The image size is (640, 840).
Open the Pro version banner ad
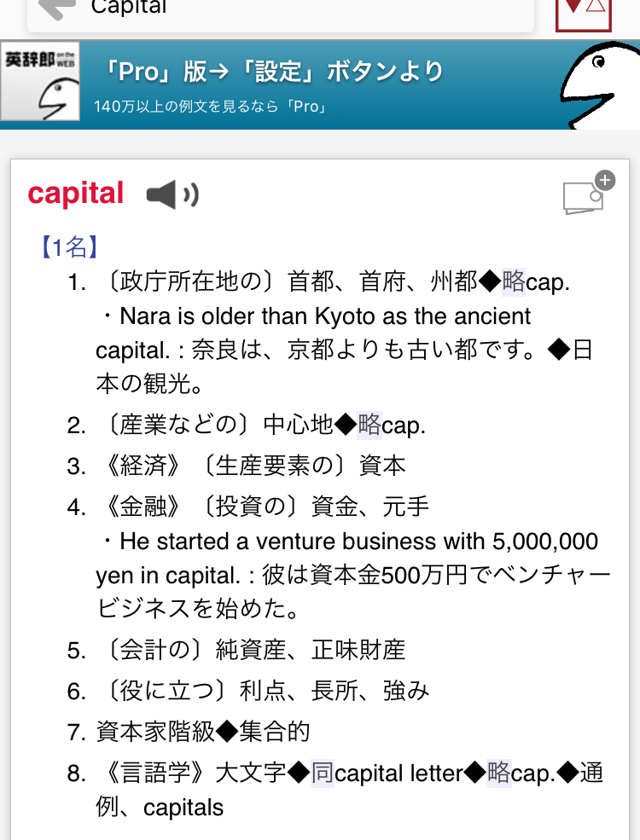tap(320, 84)
